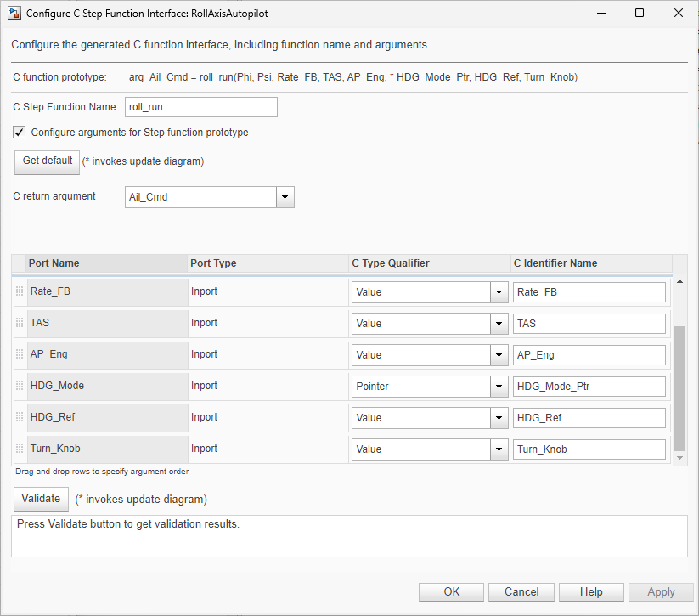Expand C Type Qualifier dropdown for HDG_Mode
Viewport: 699px width, 616px height.
click(499, 387)
